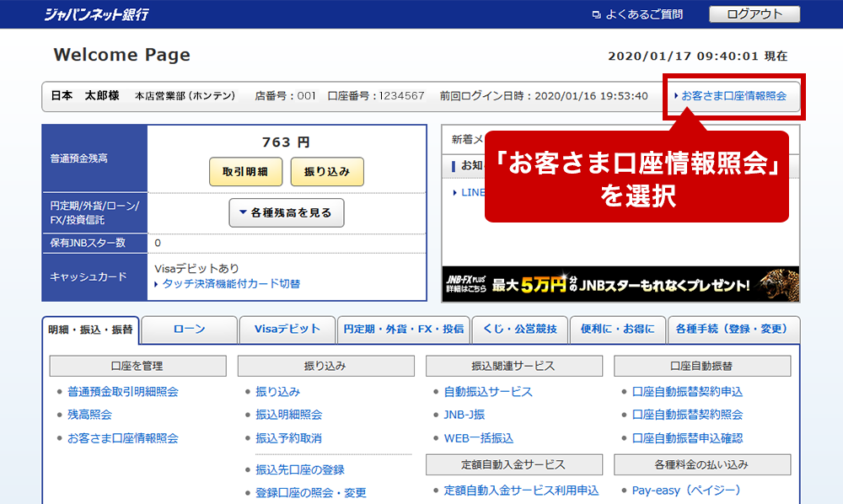
Task: Click the 口座自動振替 section header
Action: tap(702, 366)
